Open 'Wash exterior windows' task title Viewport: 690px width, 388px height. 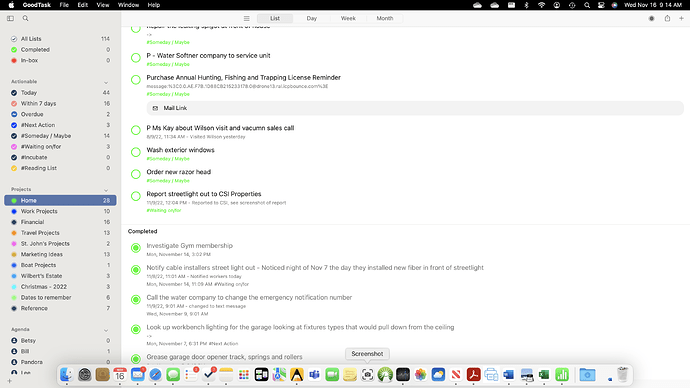click(x=180, y=150)
